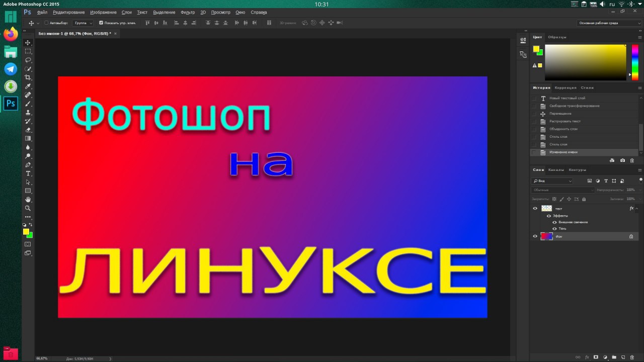The image size is (644, 362).
Task: Open Move tool preset picker arrow
Action: point(38,23)
